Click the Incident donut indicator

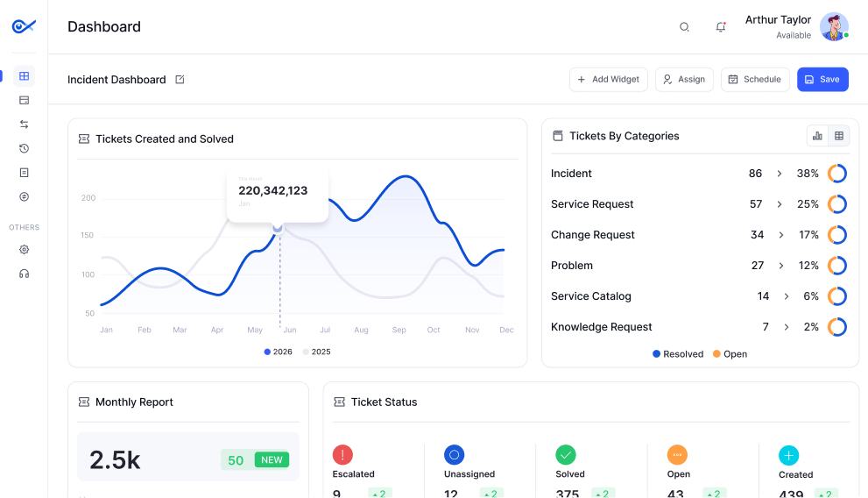[837, 174]
